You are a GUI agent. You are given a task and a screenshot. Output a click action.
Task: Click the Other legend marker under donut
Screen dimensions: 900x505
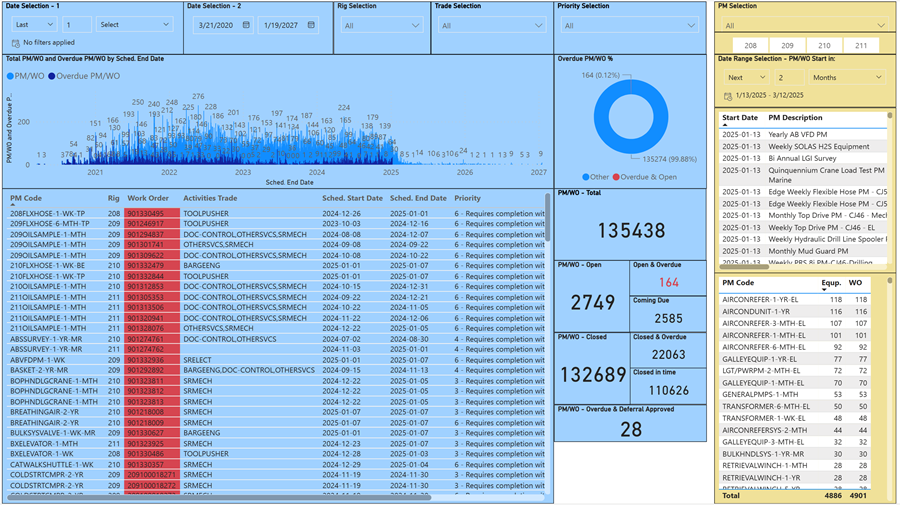click(x=585, y=177)
